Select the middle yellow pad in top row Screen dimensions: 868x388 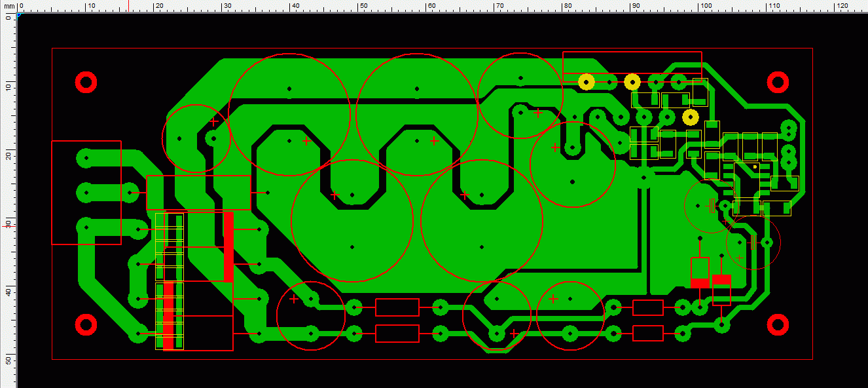[632, 82]
